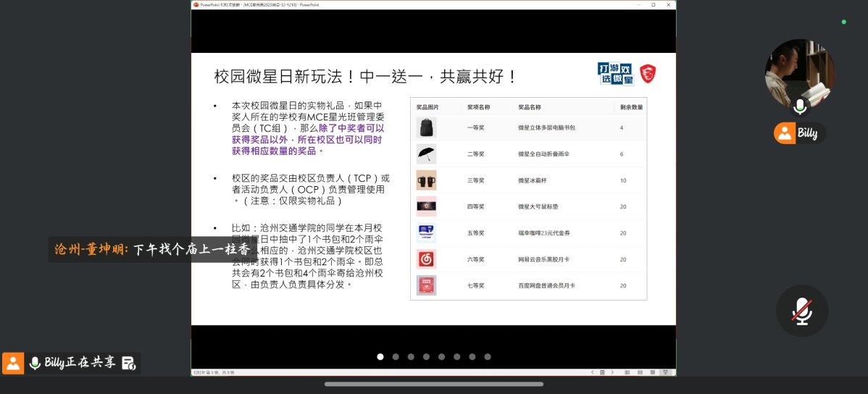Click the 网易云音乐黑胶月卡 cell
Viewport: 868px width, 394px height.
[x=543, y=259]
